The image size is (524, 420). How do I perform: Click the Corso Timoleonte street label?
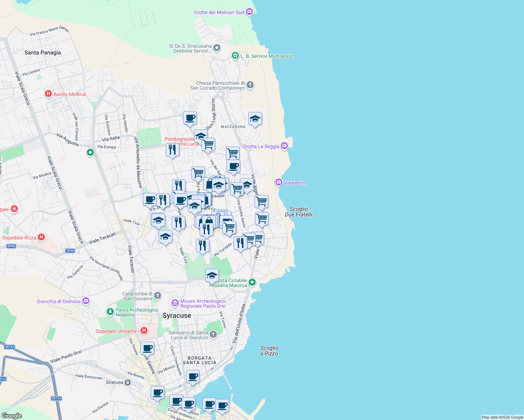coord(176,360)
